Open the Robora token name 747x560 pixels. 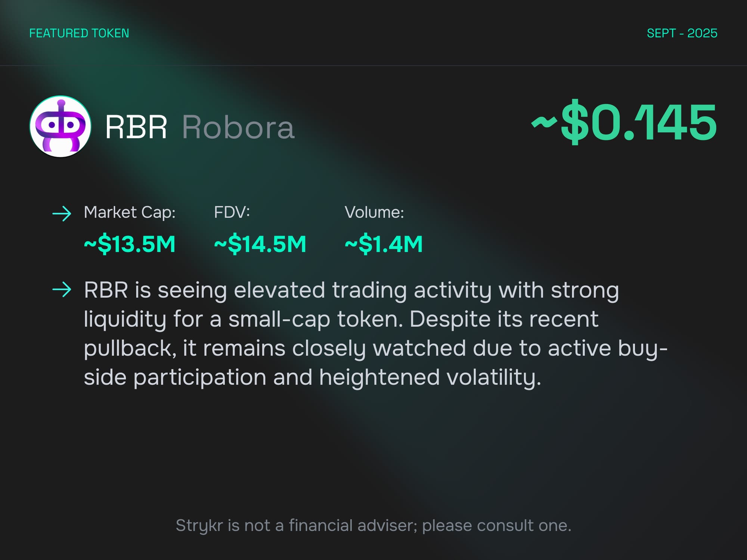coord(238,127)
